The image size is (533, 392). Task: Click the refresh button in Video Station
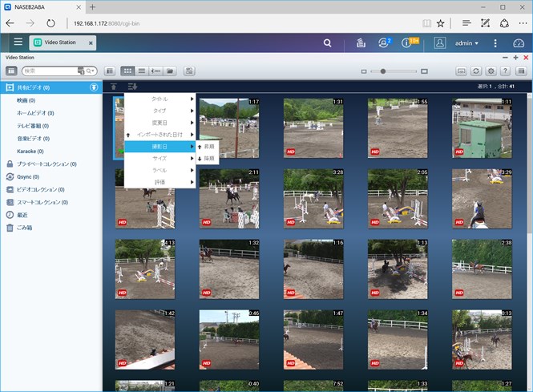[x=476, y=71]
